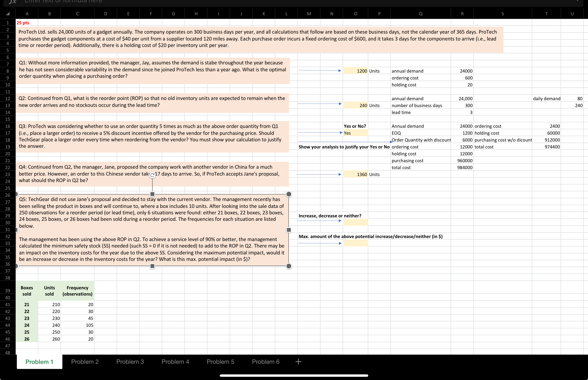Click the Q5 text box rotate handle
This screenshot has width=588, height=380.
[x=152, y=175]
